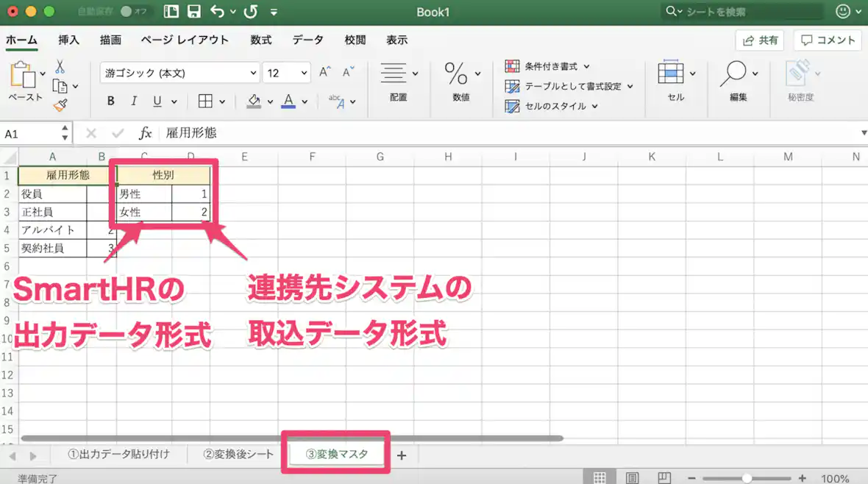Click the コメント button
This screenshot has width=868, height=484.
point(827,40)
